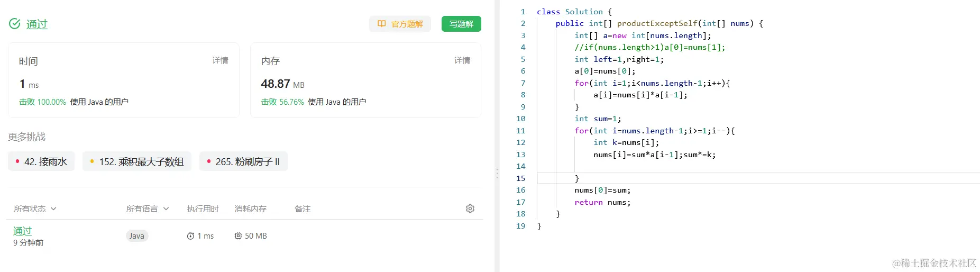Screen dimensions: 980x272
Task: Click the 击败 56.76% memory text
Action: [x=282, y=102]
